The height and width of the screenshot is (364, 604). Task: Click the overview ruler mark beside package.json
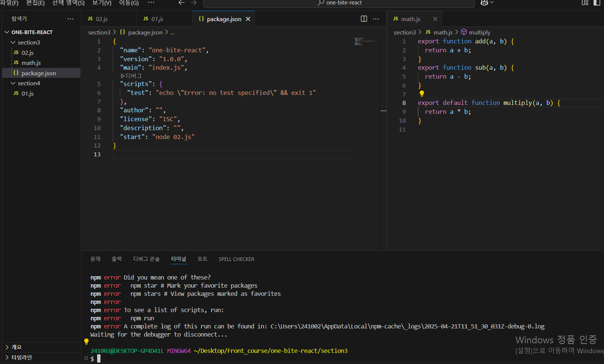point(383,111)
